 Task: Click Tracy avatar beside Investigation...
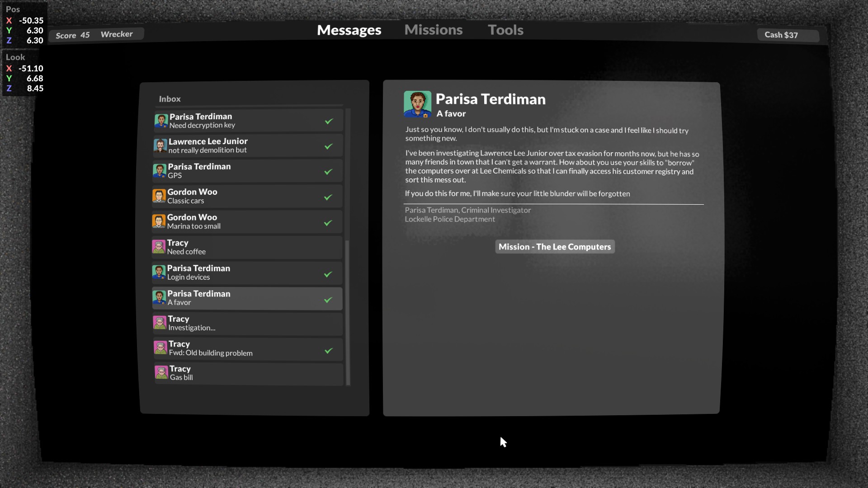[160, 323]
